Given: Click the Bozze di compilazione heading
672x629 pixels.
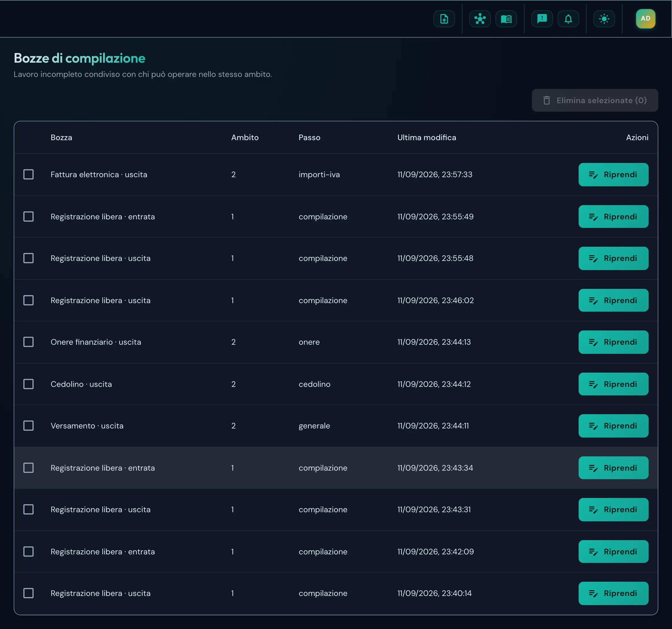Looking at the screenshot, I should tap(79, 58).
